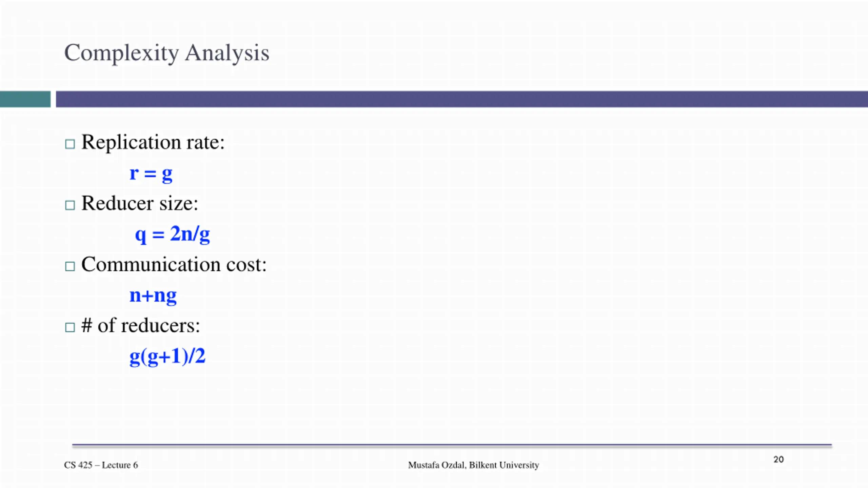Image resolution: width=868 pixels, height=488 pixels.
Task: Click the formula r = g
Action: click(151, 174)
